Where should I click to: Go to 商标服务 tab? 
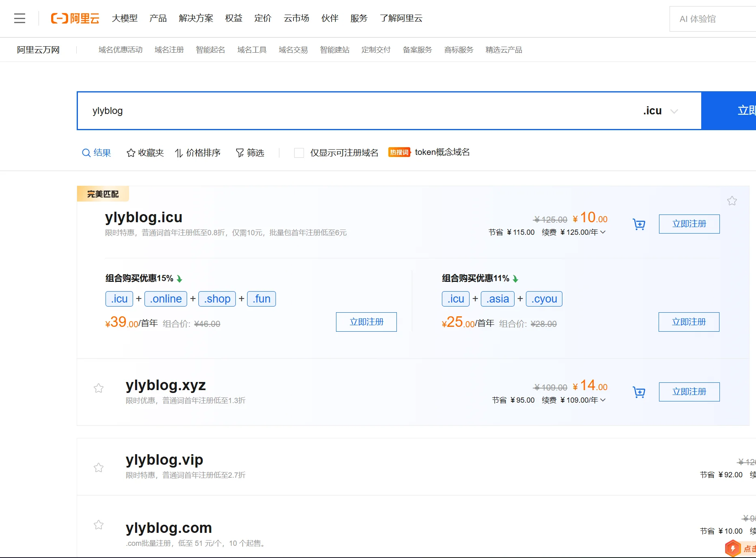pyautogui.click(x=459, y=50)
